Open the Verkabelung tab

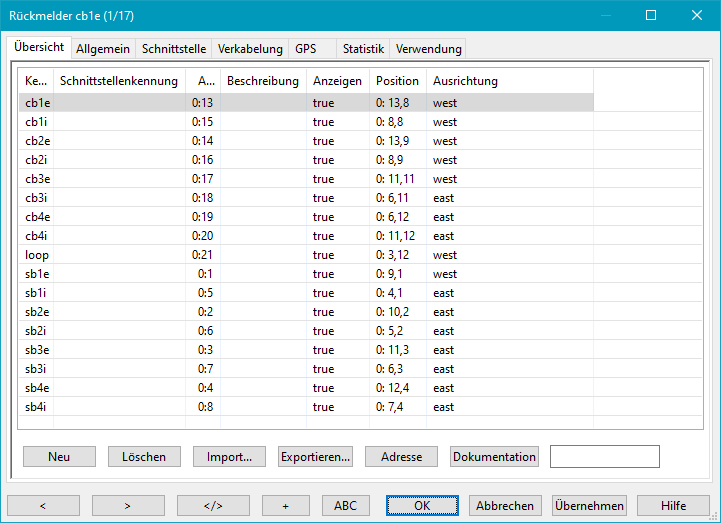(x=250, y=48)
